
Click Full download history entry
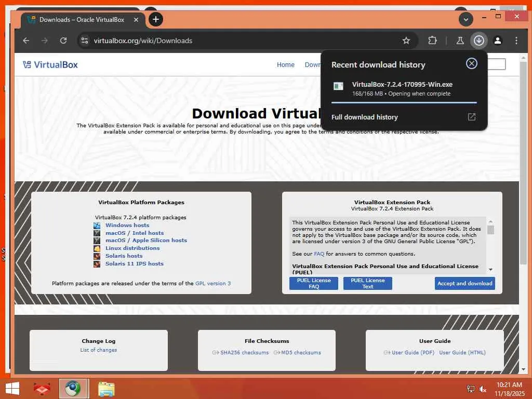tap(404, 117)
